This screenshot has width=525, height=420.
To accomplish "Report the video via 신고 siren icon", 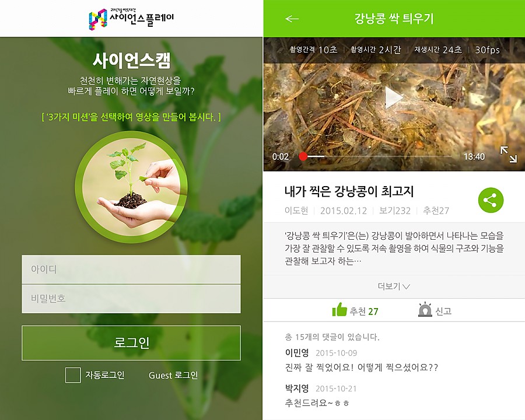I will click(425, 310).
